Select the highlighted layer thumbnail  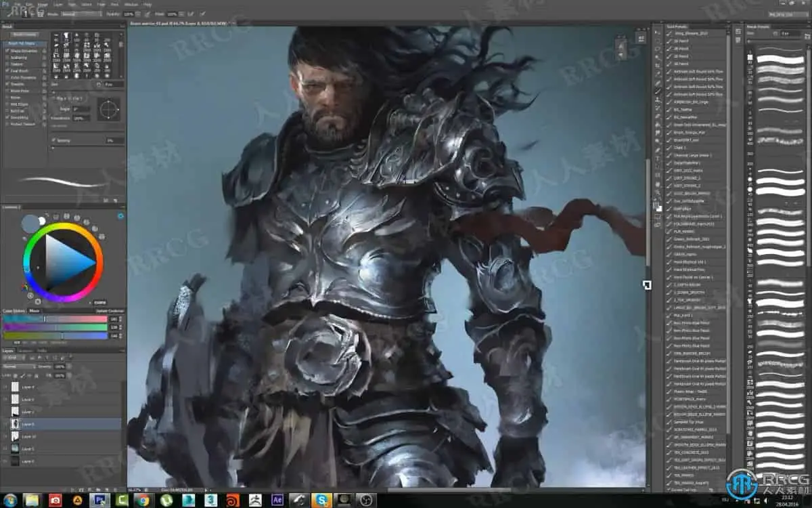pos(15,423)
